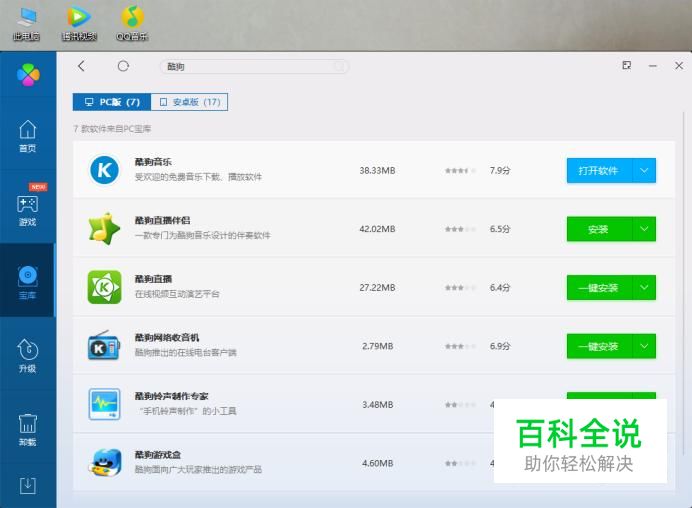The image size is (692, 508).
Task: Click the 酷狗直播 green icon
Action: [104, 287]
